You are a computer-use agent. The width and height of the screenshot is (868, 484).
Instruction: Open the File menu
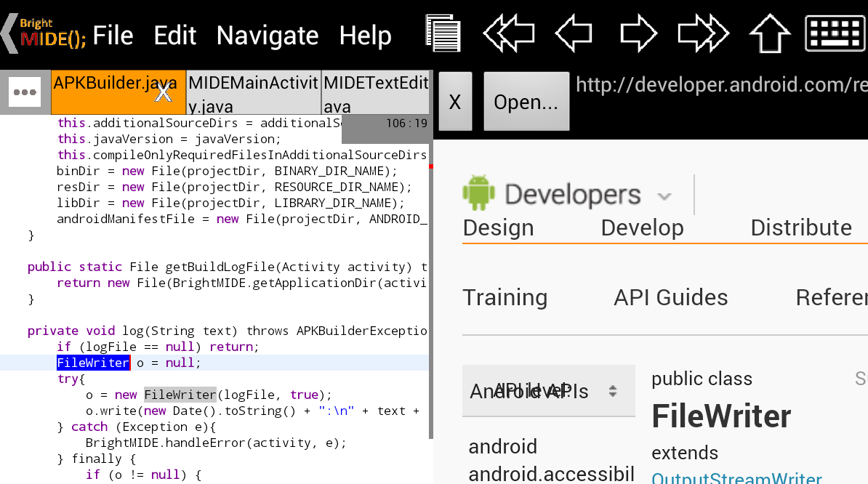tap(113, 35)
